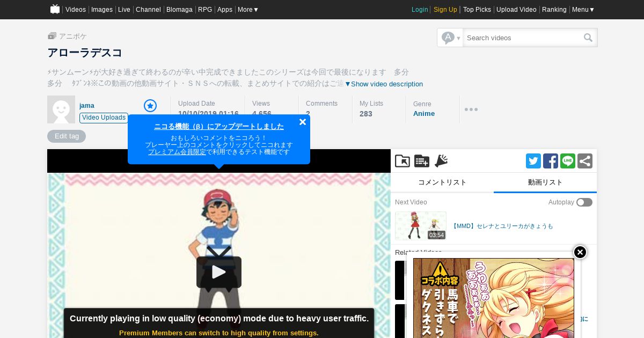
Task: Open the Blomaga section
Action: tap(179, 10)
